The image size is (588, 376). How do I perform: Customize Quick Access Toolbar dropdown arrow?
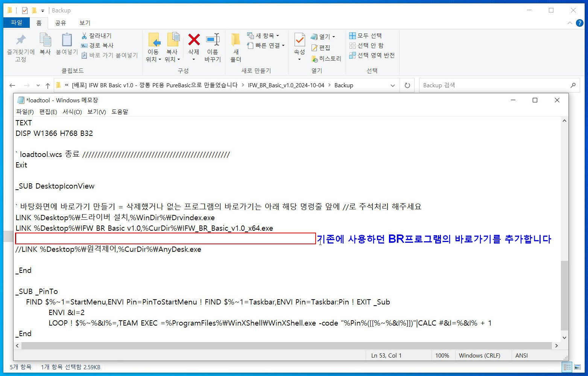43,11
